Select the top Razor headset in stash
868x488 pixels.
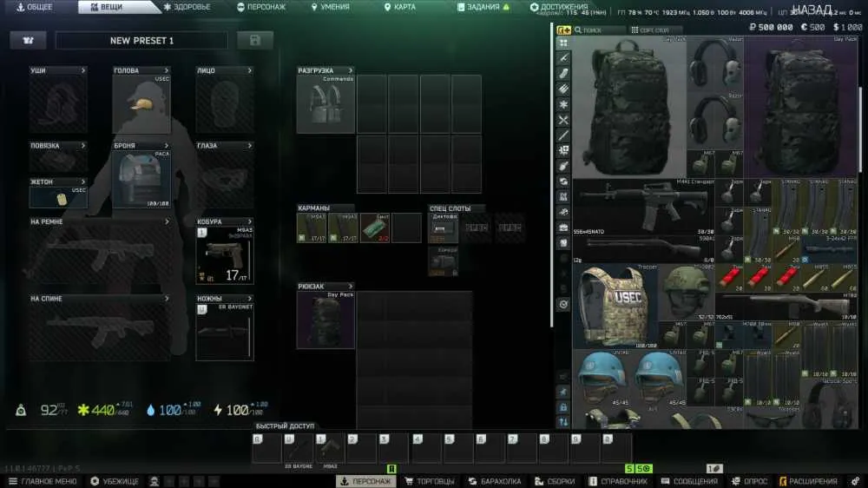(x=714, y=64)
